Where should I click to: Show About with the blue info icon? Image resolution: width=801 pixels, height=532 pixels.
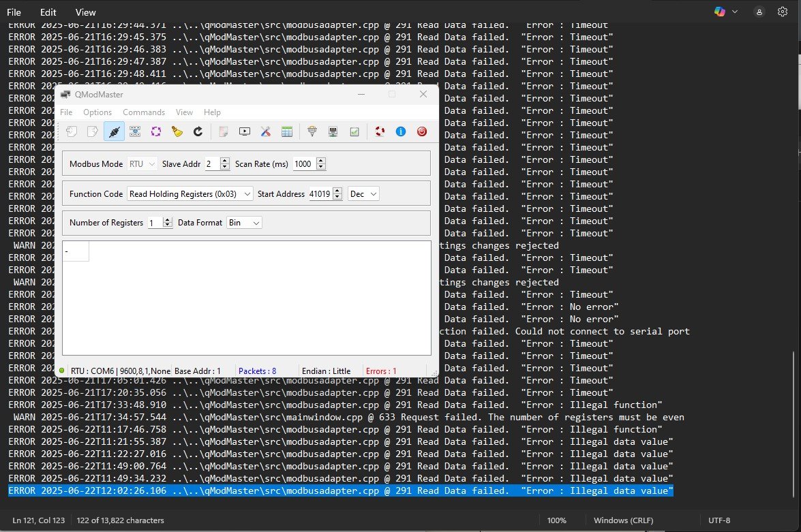(x=401, y=131)
